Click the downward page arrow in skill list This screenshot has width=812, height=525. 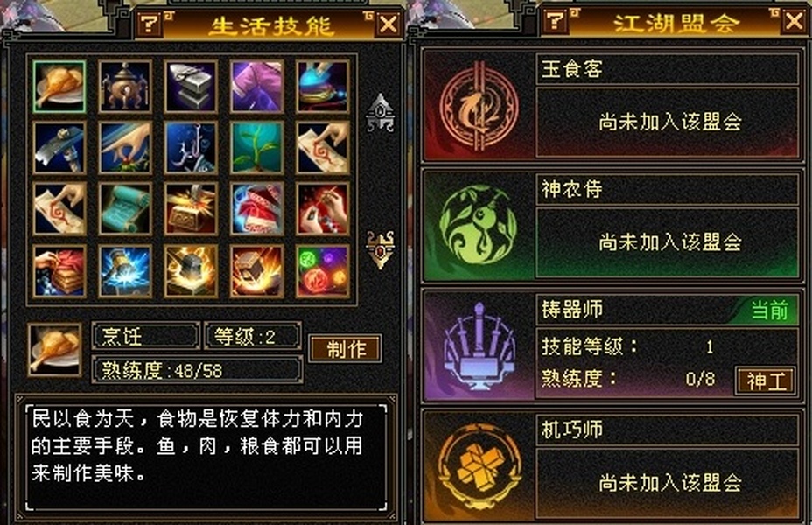point(381,250)
